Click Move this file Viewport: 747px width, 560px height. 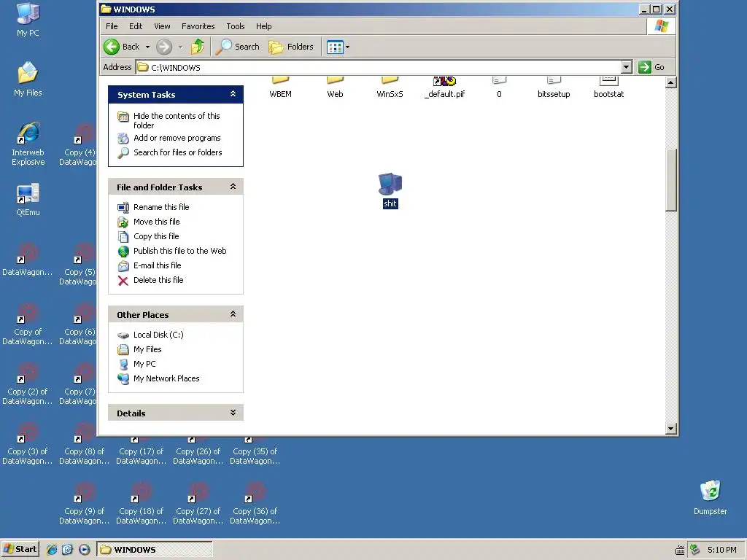156,222
